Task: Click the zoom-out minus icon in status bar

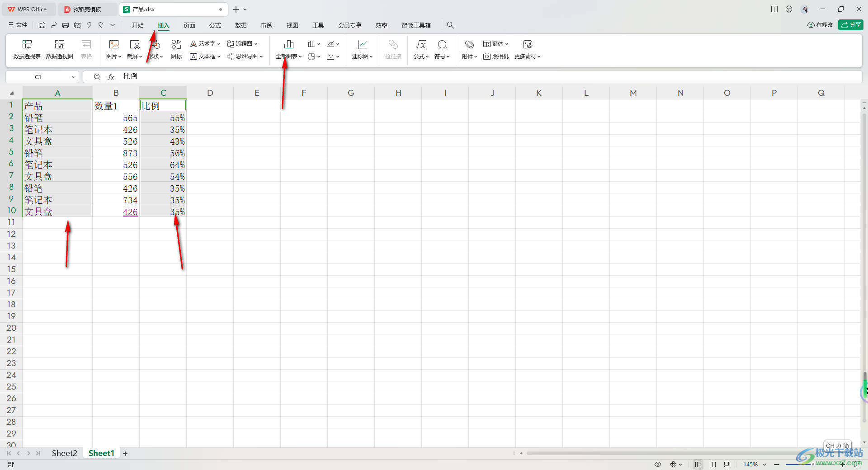Action: pyautogui.click(x=777, y=465)
